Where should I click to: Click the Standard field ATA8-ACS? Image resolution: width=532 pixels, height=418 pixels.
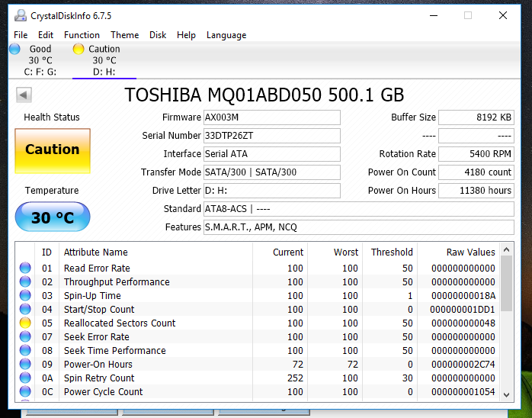click(359, 209)
